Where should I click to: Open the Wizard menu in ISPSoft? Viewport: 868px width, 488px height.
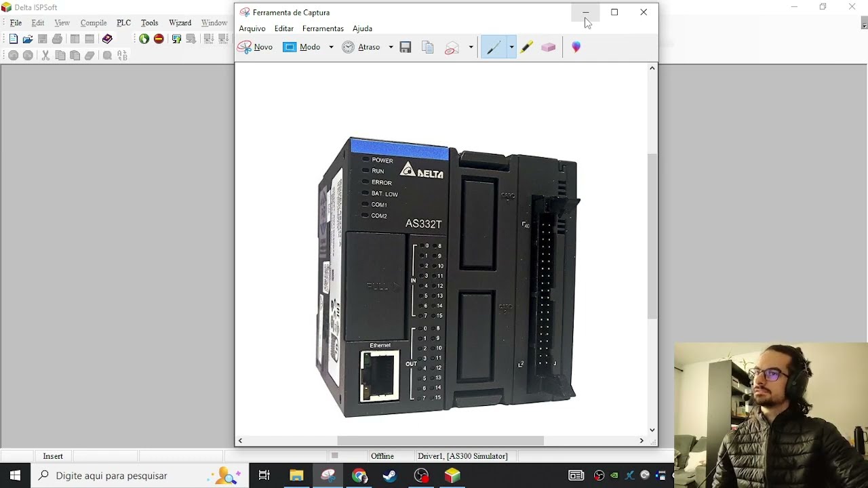(x=180, y=23)
